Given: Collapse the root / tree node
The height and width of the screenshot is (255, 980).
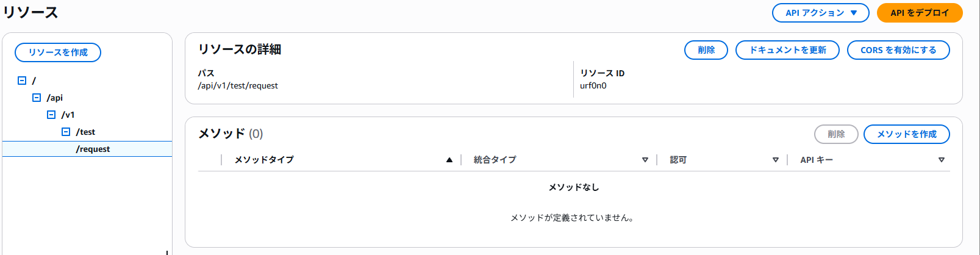Looking at the screenshot, I should (x=22, y=81).
